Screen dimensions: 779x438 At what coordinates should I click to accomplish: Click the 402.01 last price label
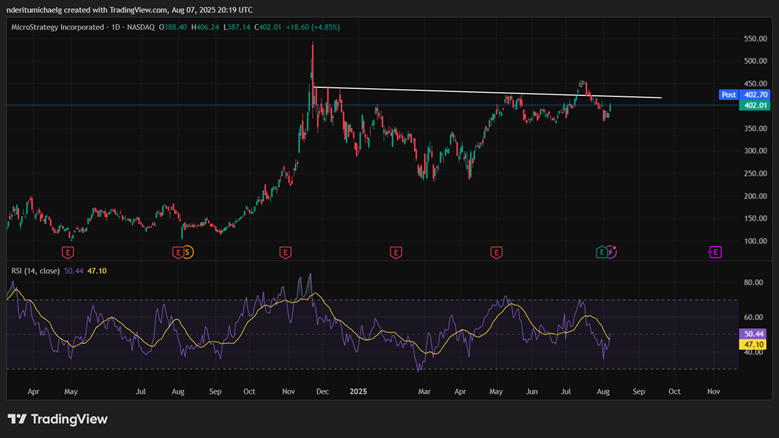pos(755,104)
